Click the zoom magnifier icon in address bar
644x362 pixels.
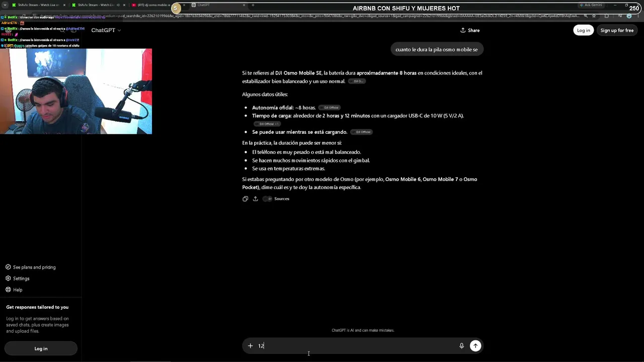click(586, 16)
